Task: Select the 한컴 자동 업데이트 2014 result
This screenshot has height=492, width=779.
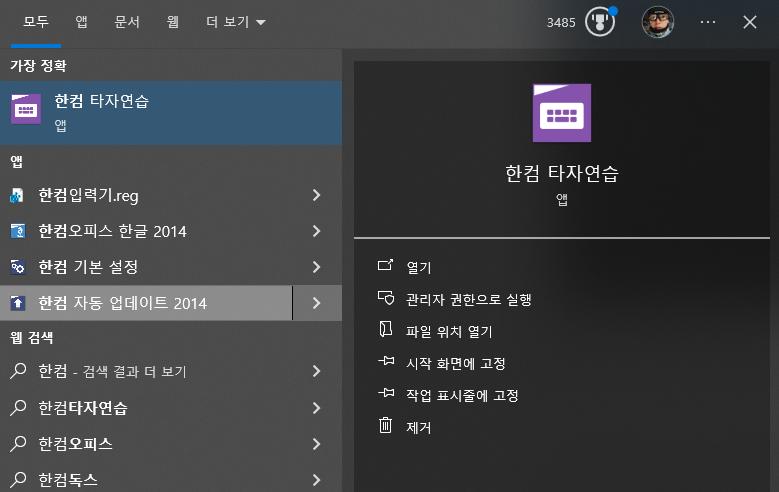Action: click(147, 303)
